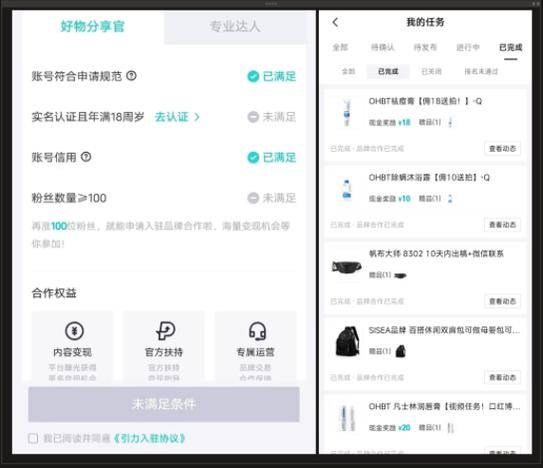Open help icon next to 账号信用
The height and width of the screenshot is (468, 543).
(86, 157)
